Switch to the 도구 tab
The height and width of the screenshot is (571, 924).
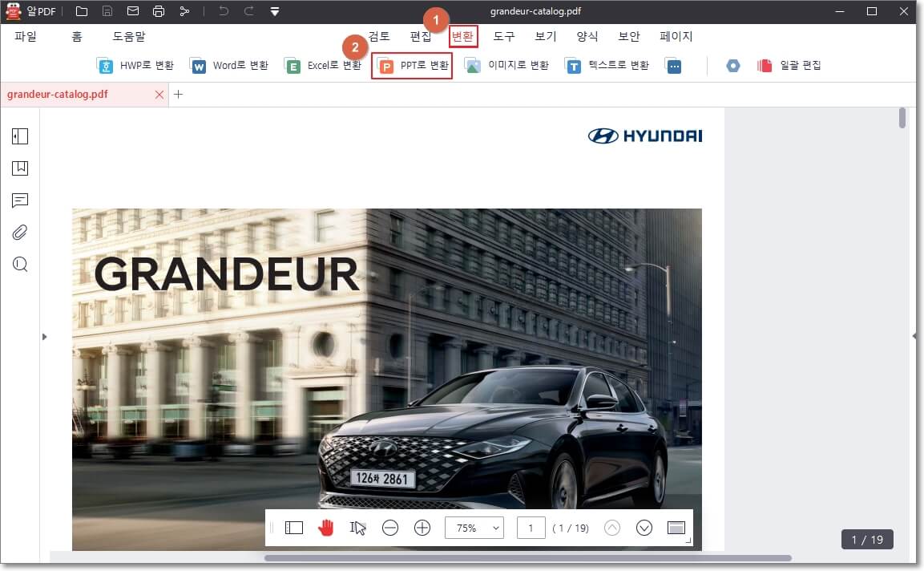[504, 37]
